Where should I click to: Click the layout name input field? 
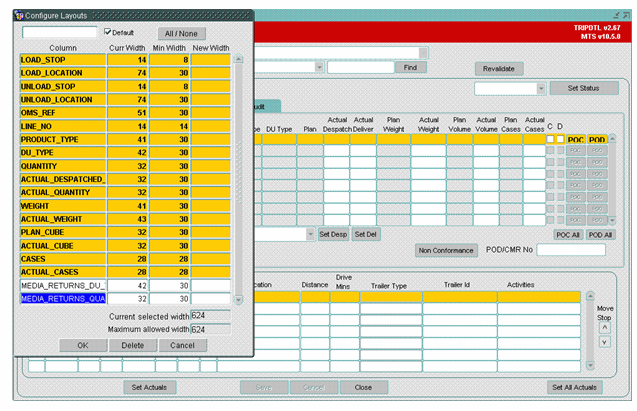coord(60,32)
